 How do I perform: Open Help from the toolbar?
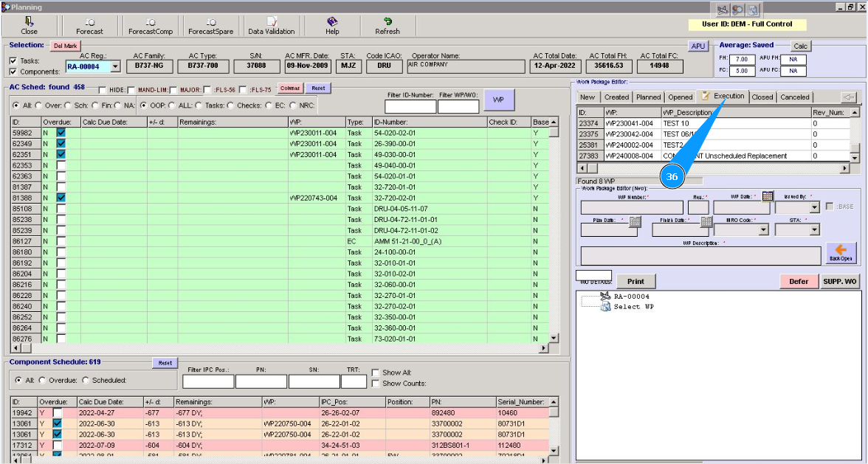(x=332, y=26)
